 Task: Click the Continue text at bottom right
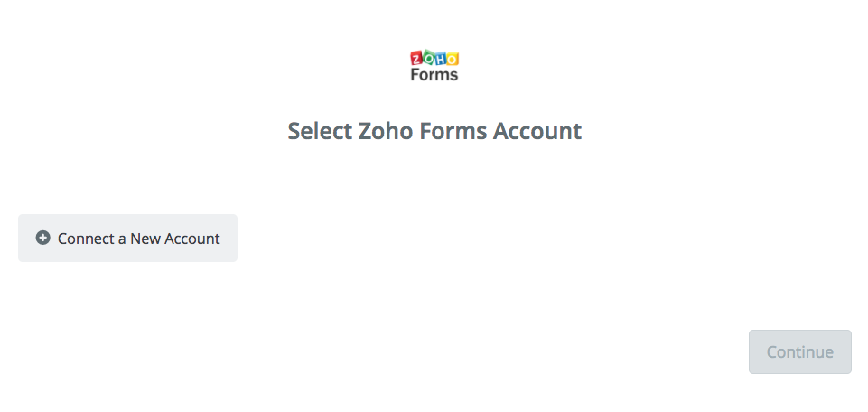pos(800,352)
